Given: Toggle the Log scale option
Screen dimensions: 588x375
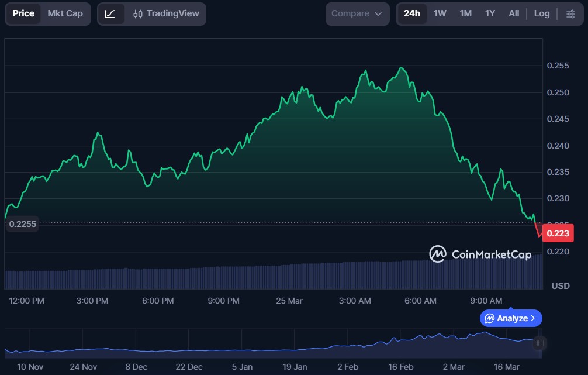Looking at the screenshot, I should click(x=541, y=13).
